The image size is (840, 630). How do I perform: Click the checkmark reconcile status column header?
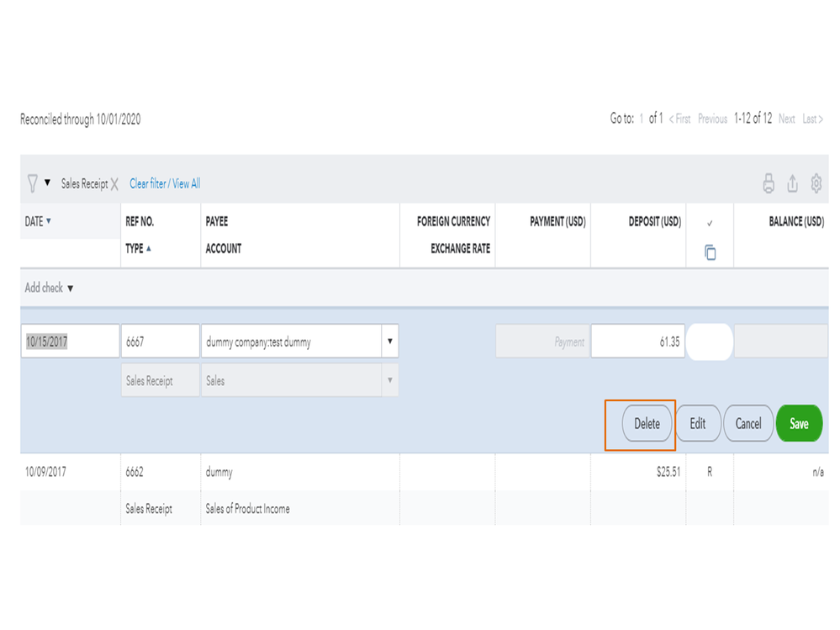click(x=710, y=223)
